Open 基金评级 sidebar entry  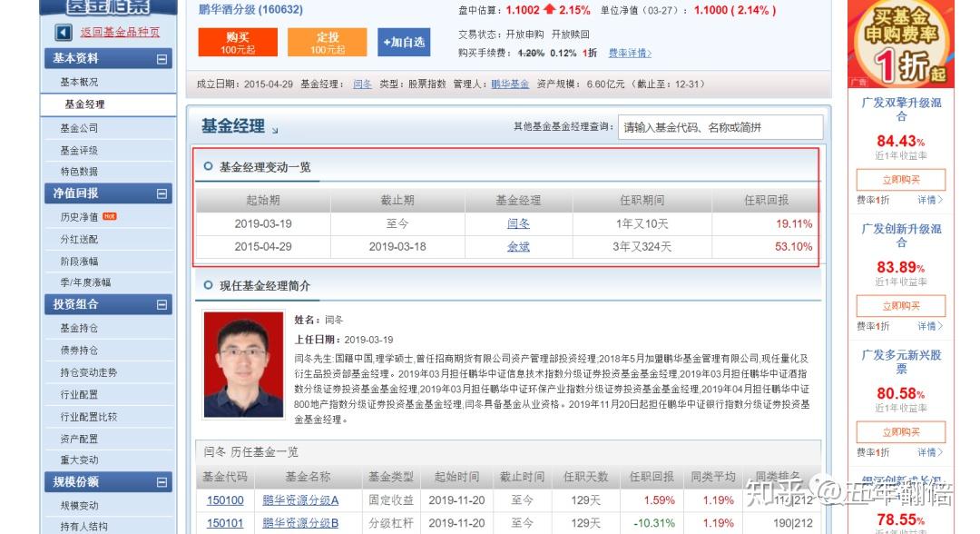(x=79, y=150)
